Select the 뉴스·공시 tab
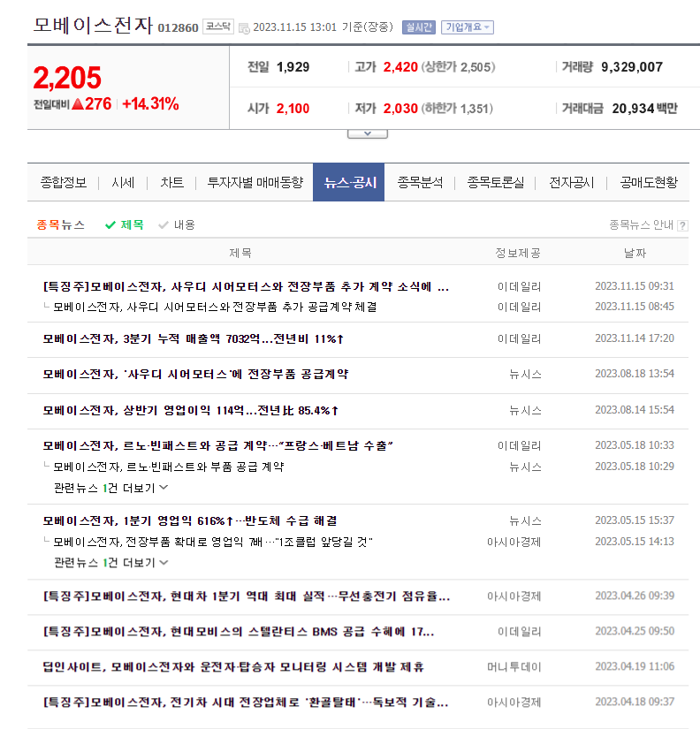Image resolution: width=700 pixels, height=729 pixels. (x=349, y=182)
